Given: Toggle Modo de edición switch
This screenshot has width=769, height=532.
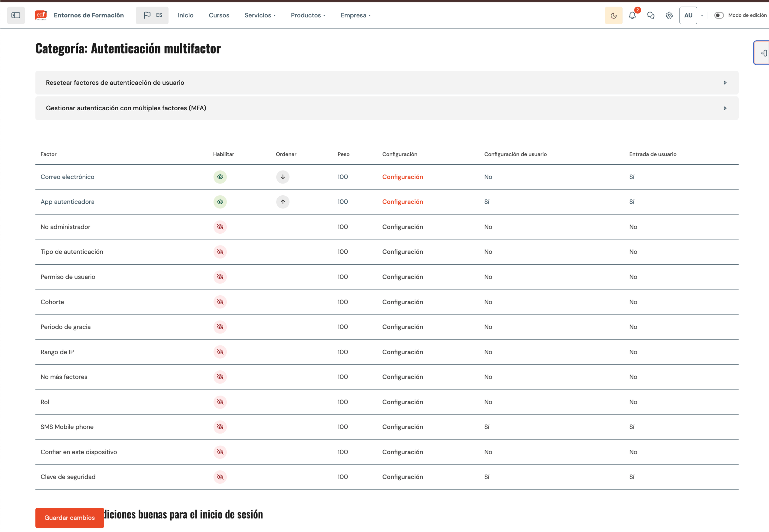Looking at the screenshot, I should [719, 15].
